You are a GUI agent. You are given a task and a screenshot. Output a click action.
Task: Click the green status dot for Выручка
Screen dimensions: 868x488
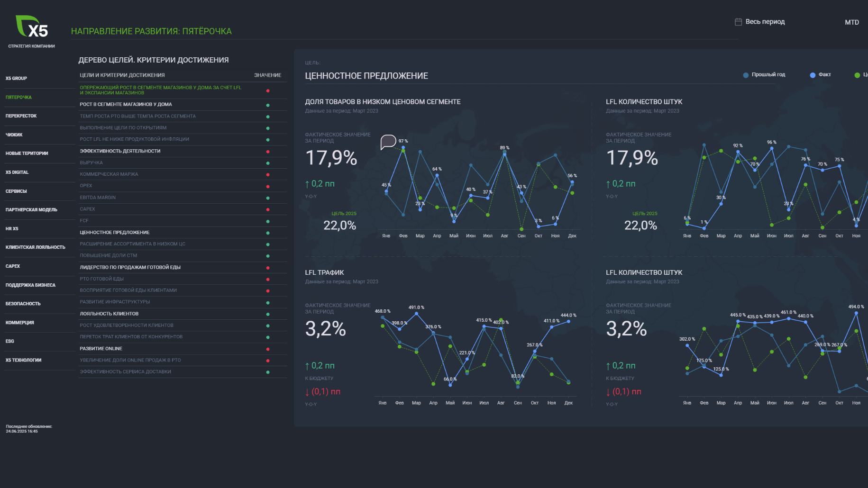[x=268, y=163]
